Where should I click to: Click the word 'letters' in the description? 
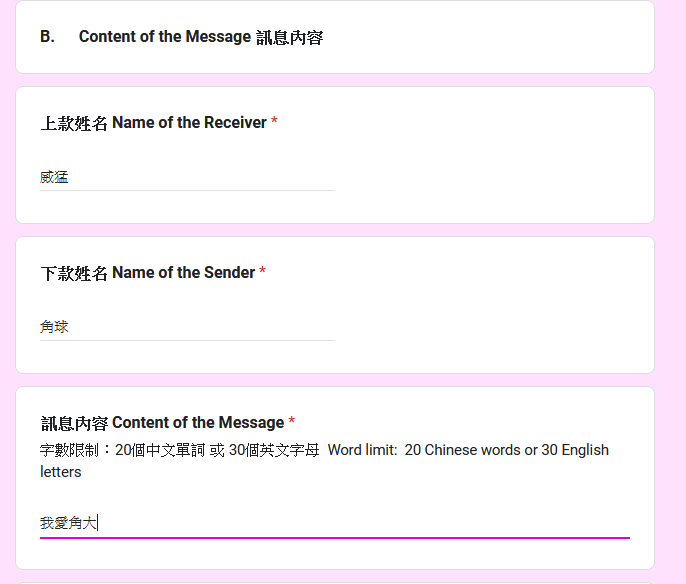pyautogui.click(x=60, y=472)
